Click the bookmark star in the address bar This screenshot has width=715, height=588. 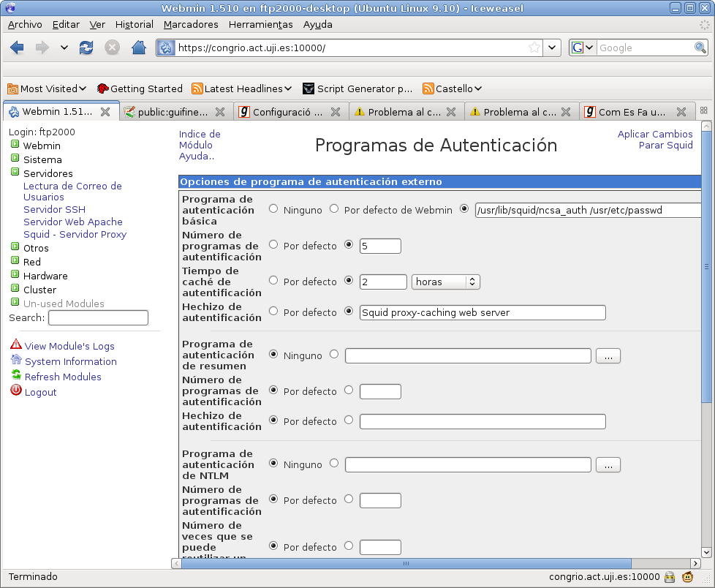[534, 48]
